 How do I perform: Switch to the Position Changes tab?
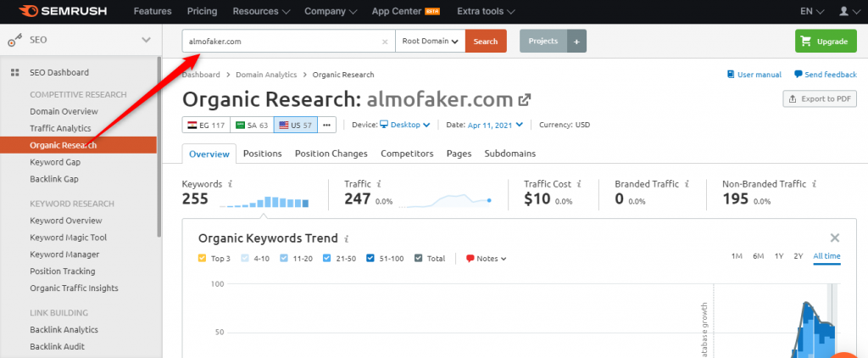331,154
